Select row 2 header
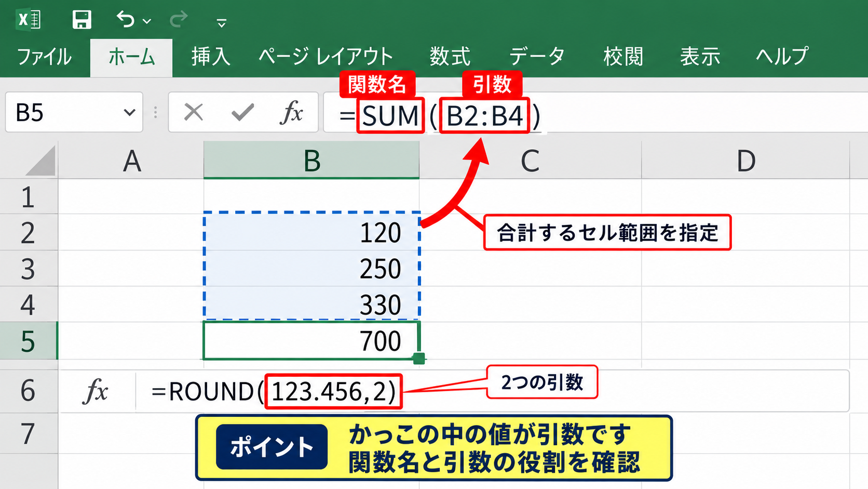 tap(29, 232)
